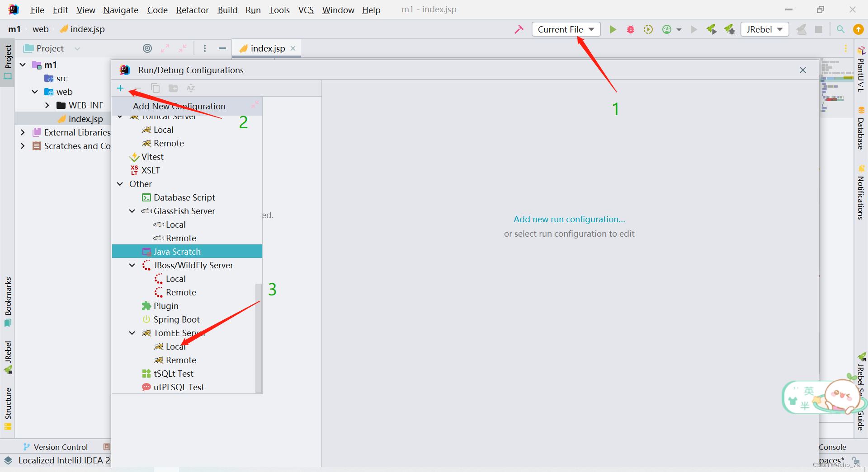This screenshot has height=472, width=868.
Task: Collapse the GlassFish Server group
Action: (132, 211)
